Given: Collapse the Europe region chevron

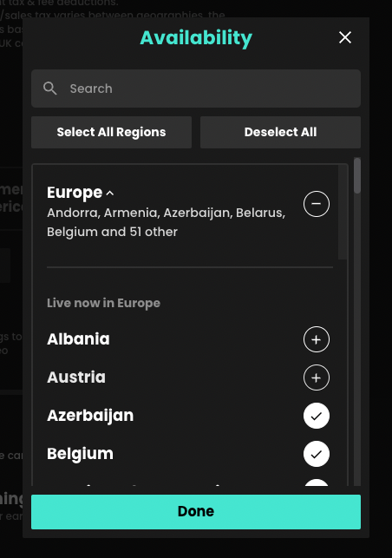Looking at the screenshot, I should tap(110, 194).
